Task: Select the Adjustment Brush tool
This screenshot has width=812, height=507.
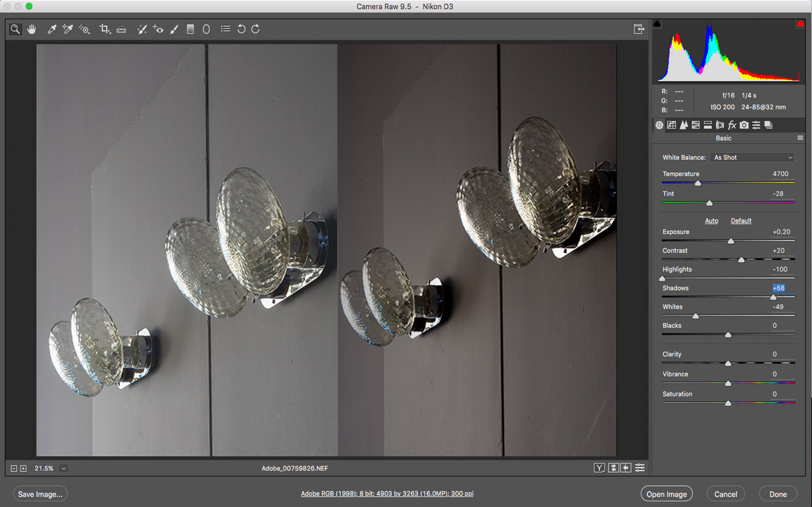Action: 174,29
